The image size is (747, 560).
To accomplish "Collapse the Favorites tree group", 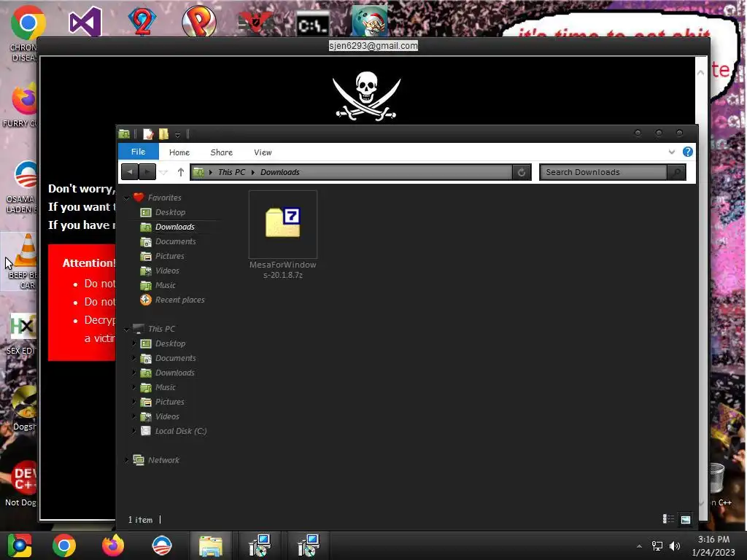I will 127,198.
